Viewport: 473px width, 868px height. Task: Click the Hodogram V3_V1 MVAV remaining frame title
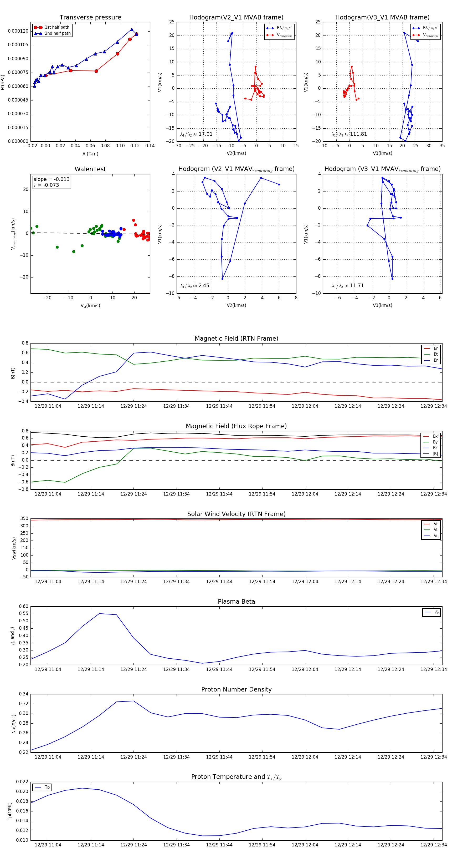(382, 169)
